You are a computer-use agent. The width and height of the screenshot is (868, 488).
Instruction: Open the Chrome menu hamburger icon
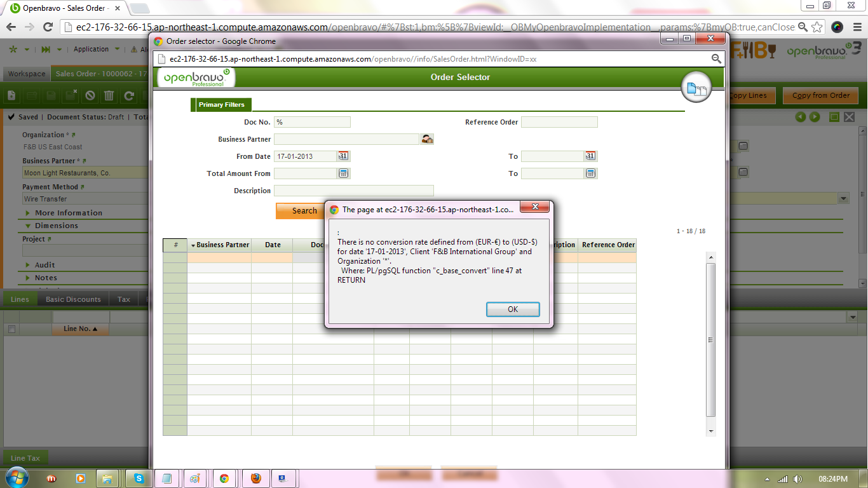point(856,27)
